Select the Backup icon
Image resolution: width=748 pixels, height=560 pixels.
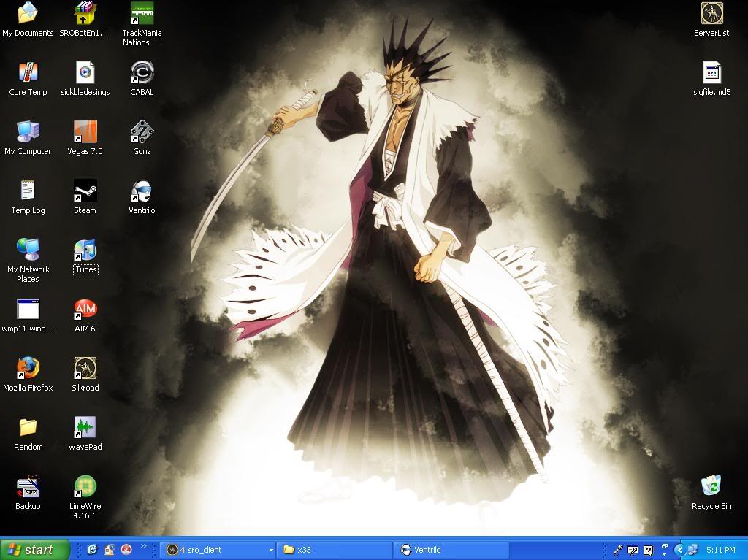[x=28, y=493]
